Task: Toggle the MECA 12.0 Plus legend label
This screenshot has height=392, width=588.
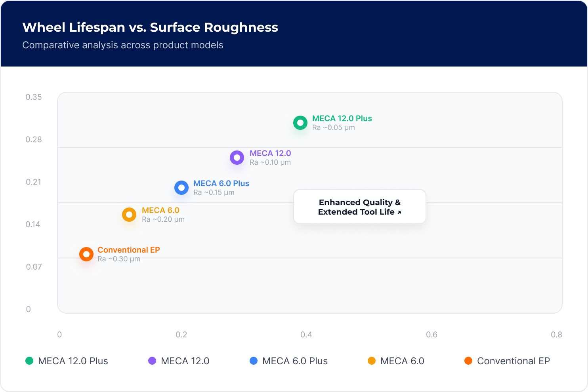Action: click(x=73, y=361)
